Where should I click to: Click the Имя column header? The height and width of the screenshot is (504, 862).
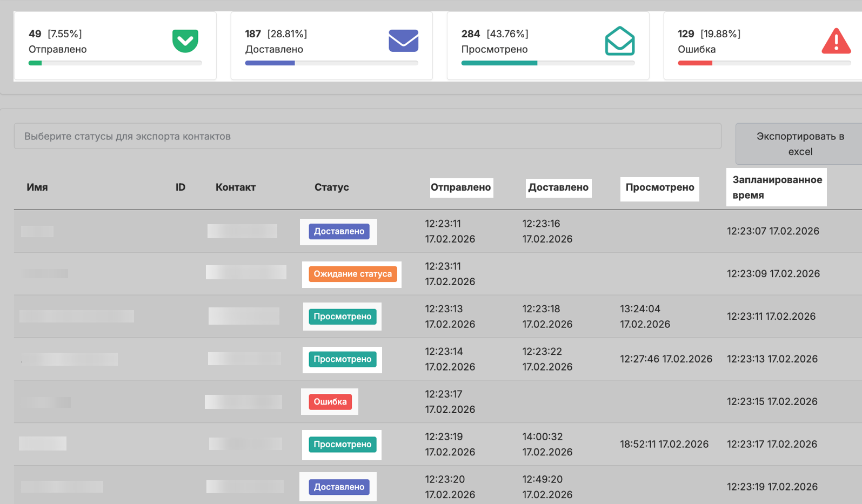point(37,187)
